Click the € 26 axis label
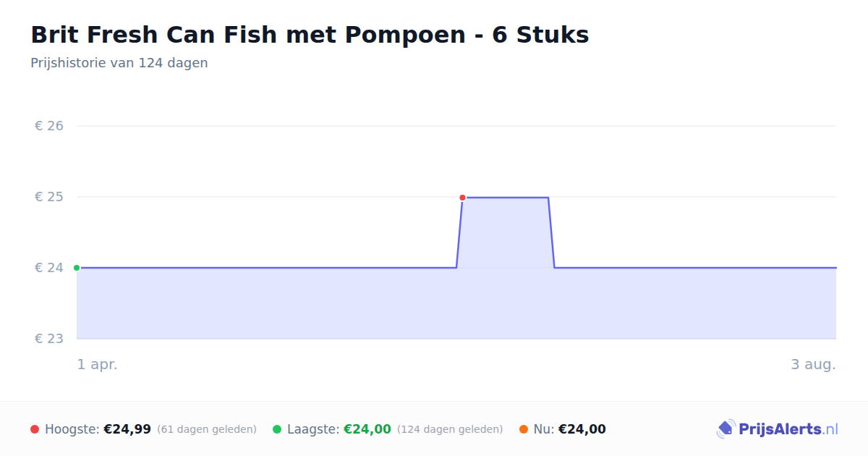Viewport: 868px width, 456px height. point(49,126)
